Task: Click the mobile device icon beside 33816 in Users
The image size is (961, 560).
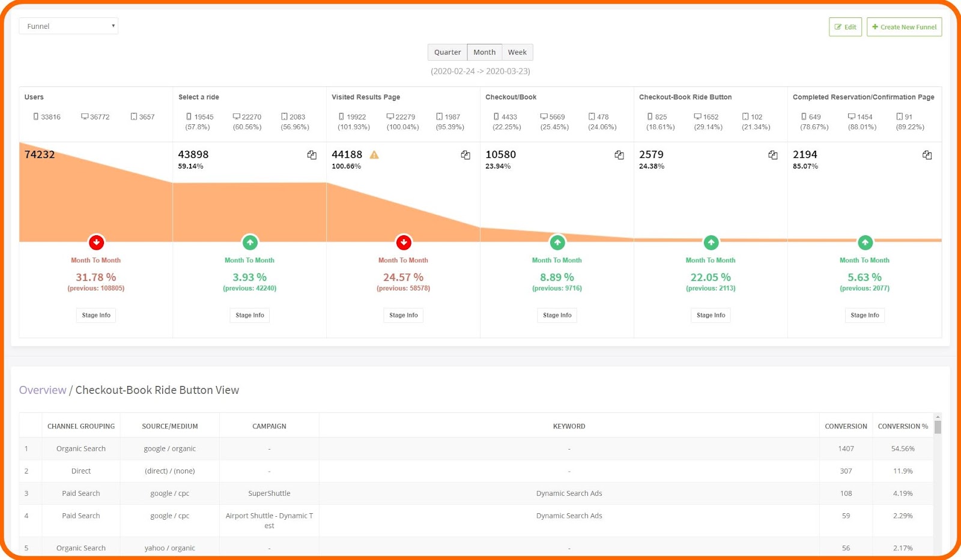Action: [x=36, y=116]
